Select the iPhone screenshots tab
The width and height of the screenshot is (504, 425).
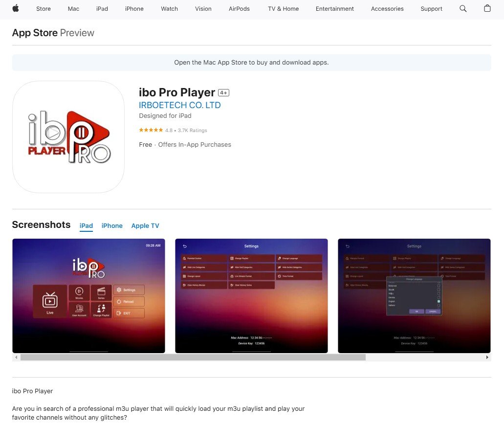click(x=112, y=225)
